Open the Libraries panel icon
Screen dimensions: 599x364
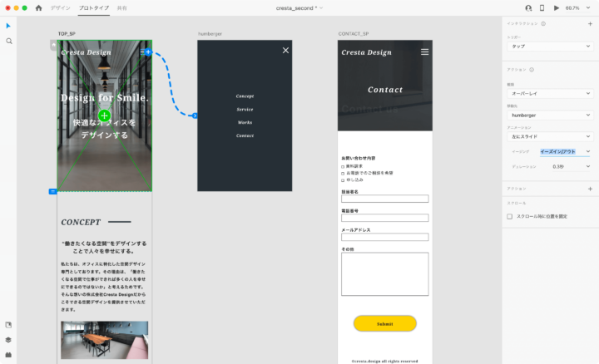point(8,325)
